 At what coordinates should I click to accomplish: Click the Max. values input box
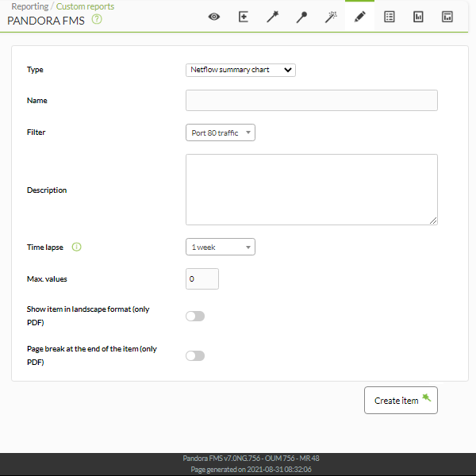tap(202, 278)
